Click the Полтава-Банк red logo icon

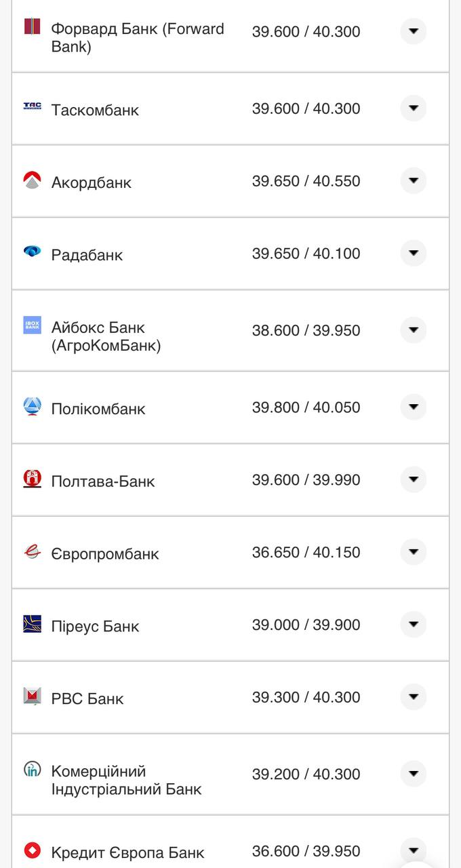click(x=32, y=479)
